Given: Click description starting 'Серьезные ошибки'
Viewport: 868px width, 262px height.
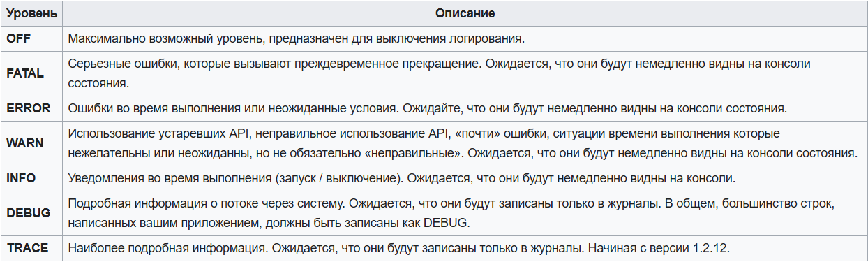Looking at the screenshot, I should 465,73.
